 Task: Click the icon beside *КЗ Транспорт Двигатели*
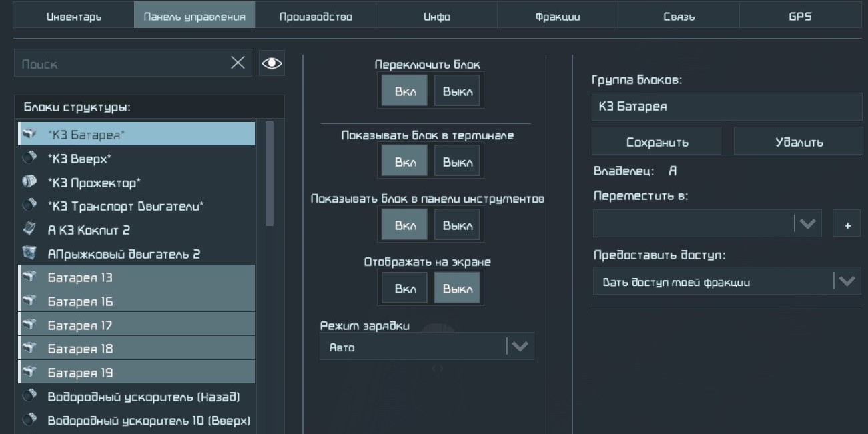pos(28,206)
